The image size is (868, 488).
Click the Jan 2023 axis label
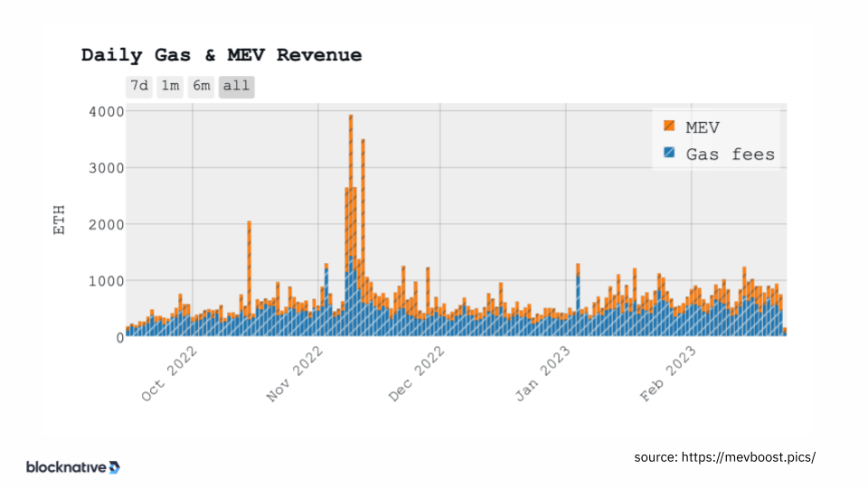click(542, 374)
